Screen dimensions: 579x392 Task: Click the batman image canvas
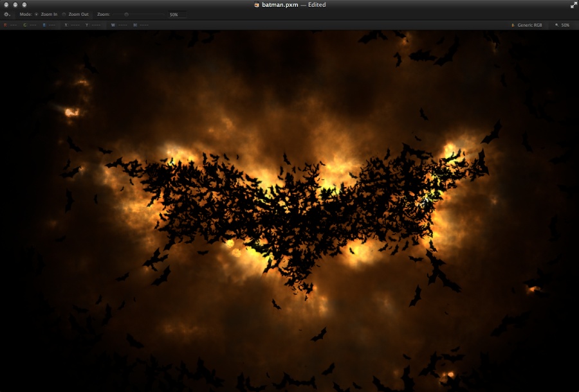click(289, 211)
